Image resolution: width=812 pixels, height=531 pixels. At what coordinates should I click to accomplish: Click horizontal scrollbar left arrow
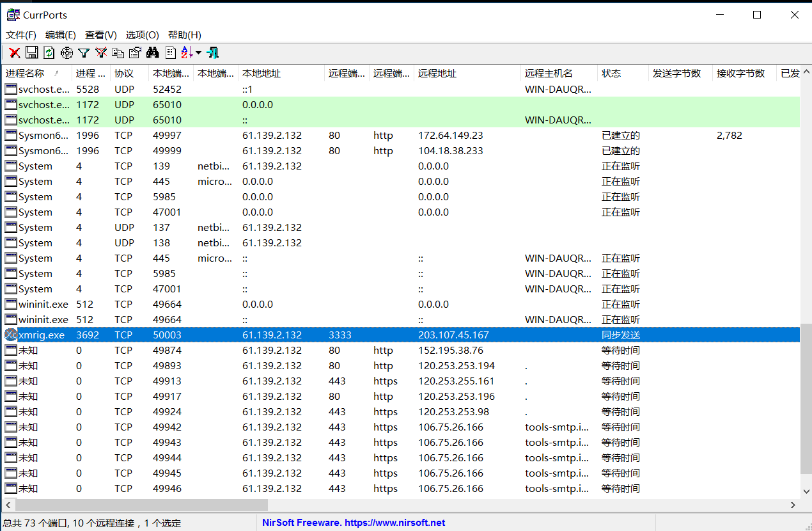8,505
